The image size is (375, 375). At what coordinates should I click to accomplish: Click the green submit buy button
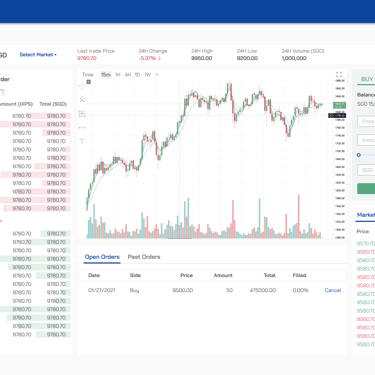(366, 188)
